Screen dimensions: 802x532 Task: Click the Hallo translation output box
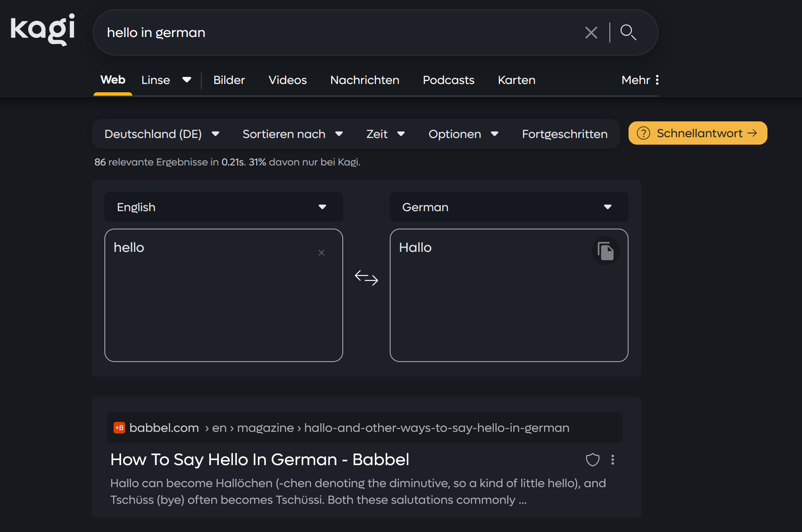pyautogui.click(x=509, y=295)
